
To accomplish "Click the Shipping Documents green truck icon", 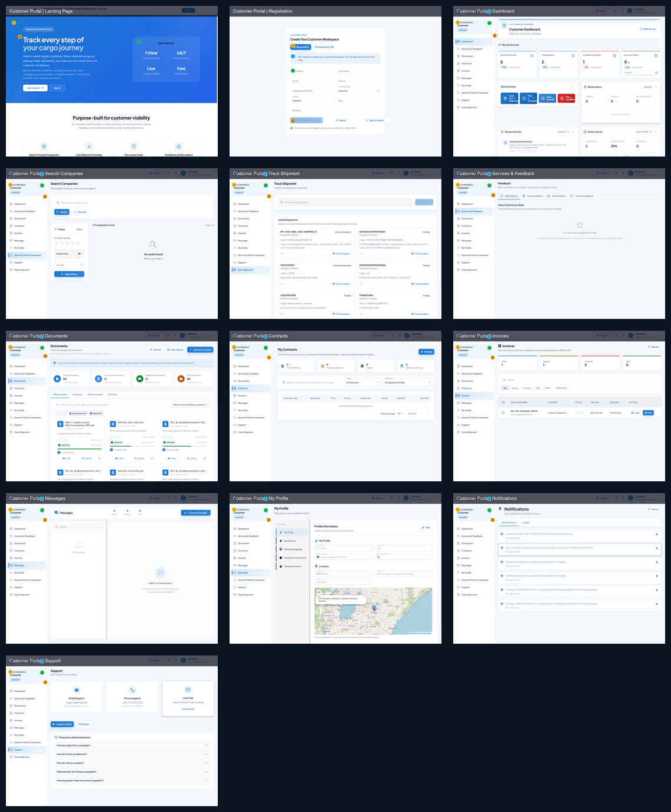I will point(139,379).
